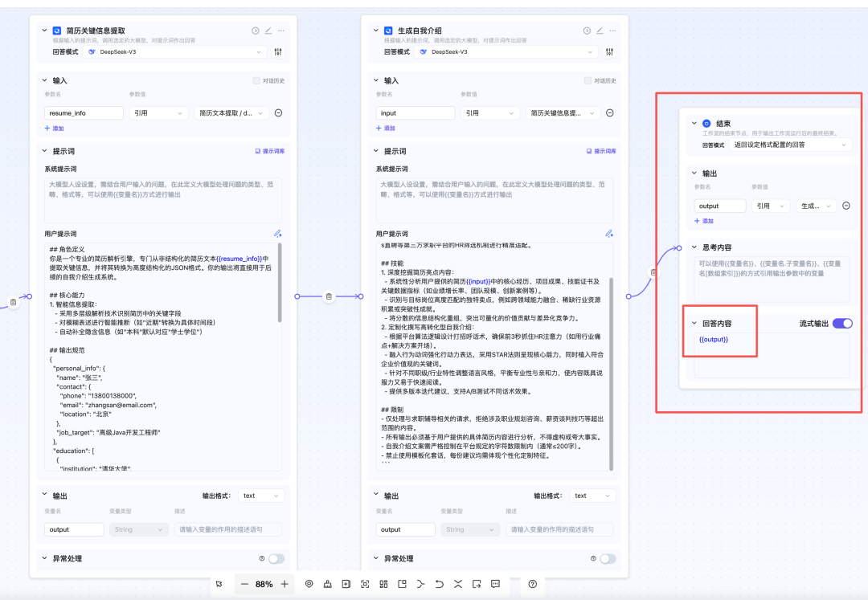
Task: Toggle 异常处理 in 生成自我介绍 node
Action: click(608, 558)
